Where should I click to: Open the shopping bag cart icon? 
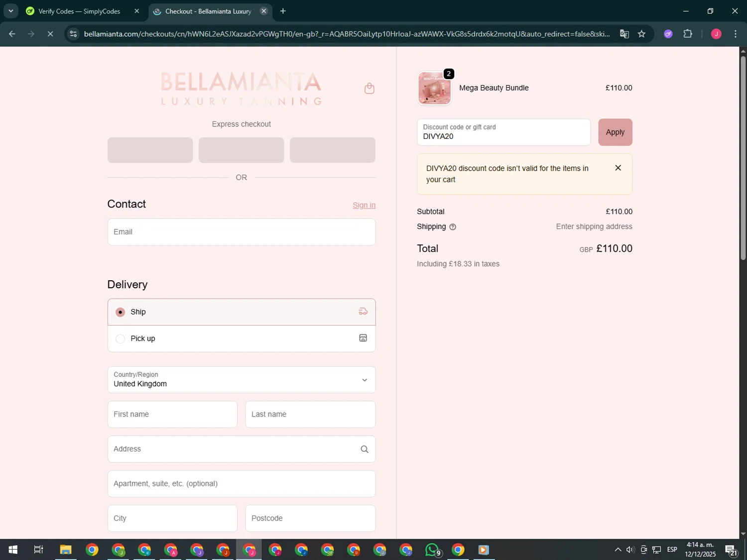(x=369, y=88)
